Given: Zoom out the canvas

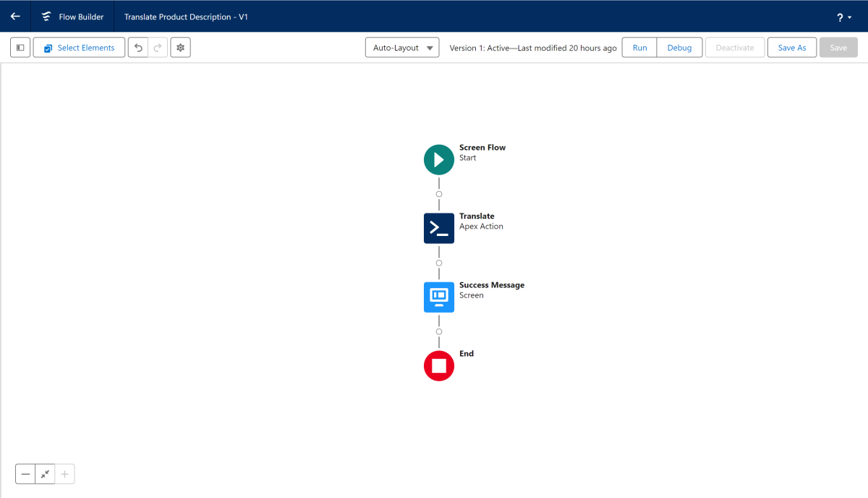Looking at the screenshot, I should point(26,474).
